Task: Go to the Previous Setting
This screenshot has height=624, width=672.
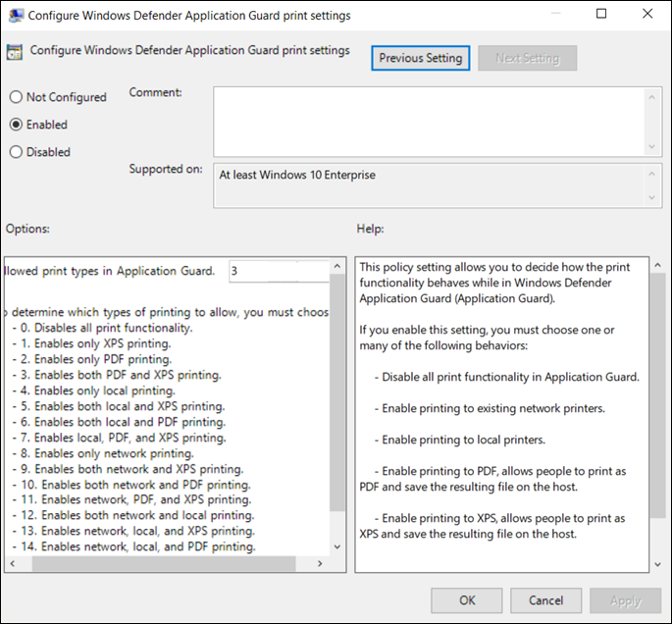Action: pos(422,58)
